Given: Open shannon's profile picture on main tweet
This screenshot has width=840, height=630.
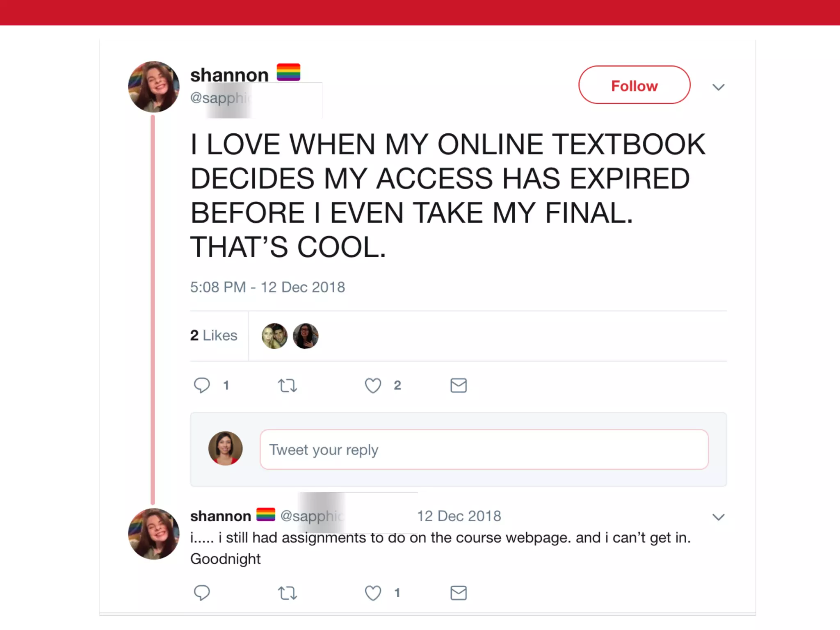Looking at the screenshot, I should (154, 87).
